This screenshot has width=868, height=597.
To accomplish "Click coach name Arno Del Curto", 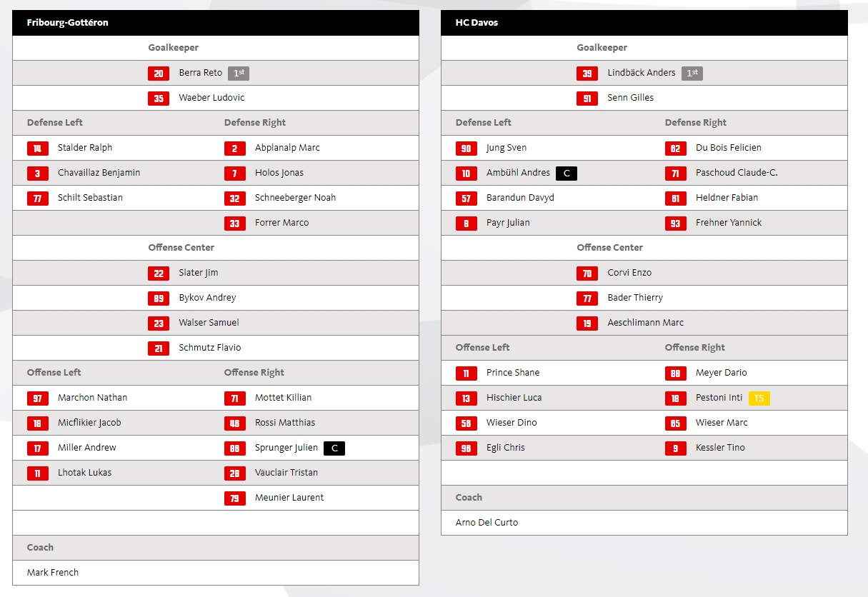I will (487, 523).
